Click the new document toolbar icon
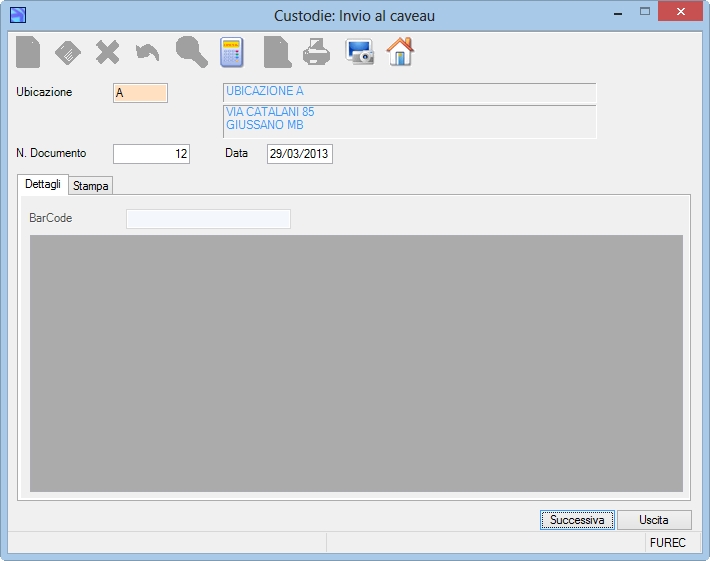The height and width of the screenshot is (561, 710). 28,53
